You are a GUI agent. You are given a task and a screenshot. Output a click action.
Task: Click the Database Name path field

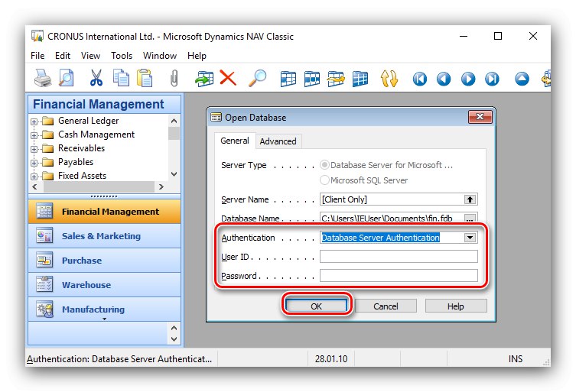[x=392, y=218]
